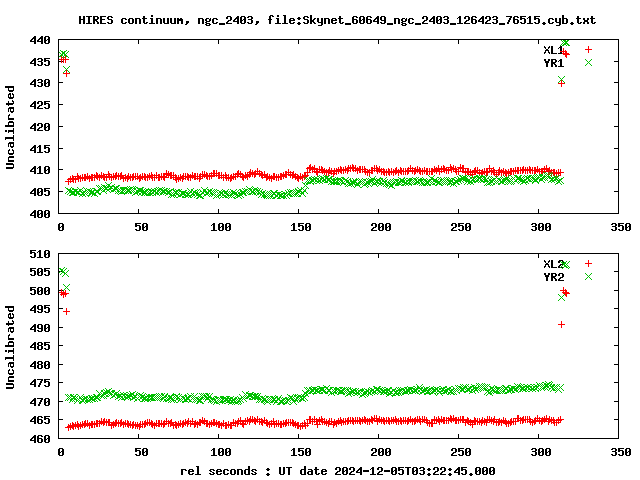
Task: Click the 400 y-axis tick label
Action: pos(40,214)
